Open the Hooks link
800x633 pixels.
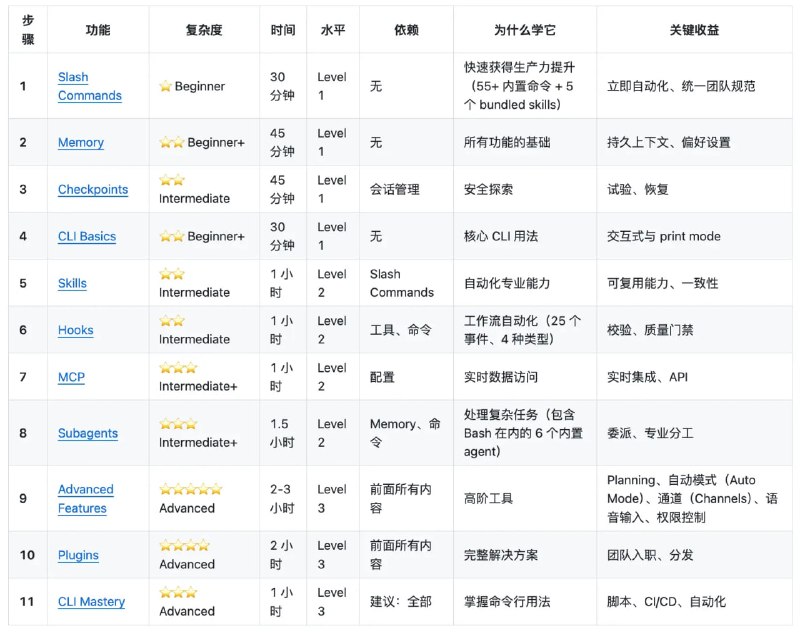76,330
